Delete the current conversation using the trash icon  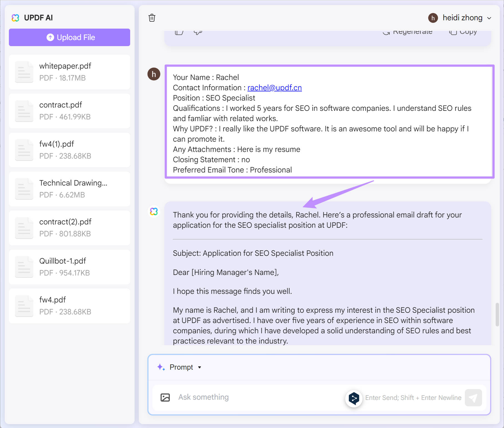[152, 17]
